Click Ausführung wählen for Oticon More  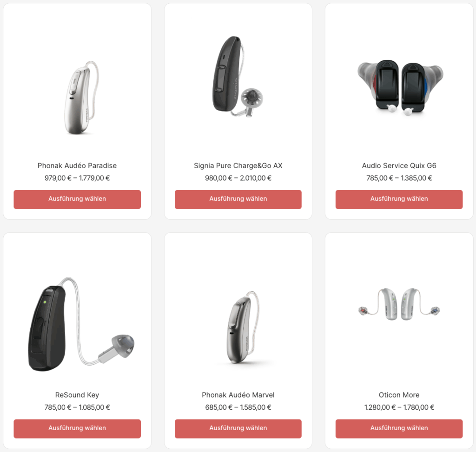399,429
